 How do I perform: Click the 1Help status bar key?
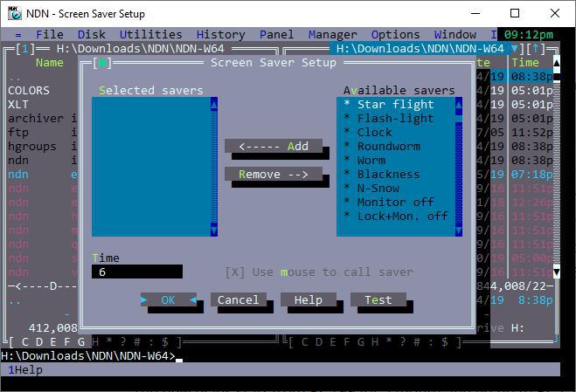click(25, 369)
